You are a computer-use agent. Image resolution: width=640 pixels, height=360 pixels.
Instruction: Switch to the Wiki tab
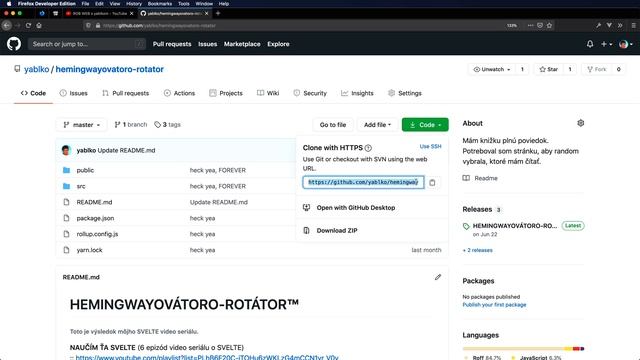pos(268,93)
